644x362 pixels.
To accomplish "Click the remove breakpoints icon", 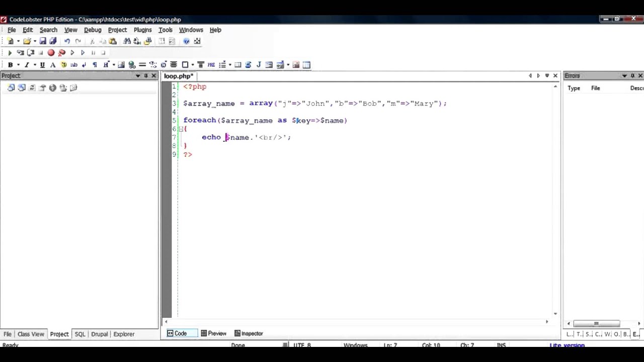I will click(x=62, y=53).
